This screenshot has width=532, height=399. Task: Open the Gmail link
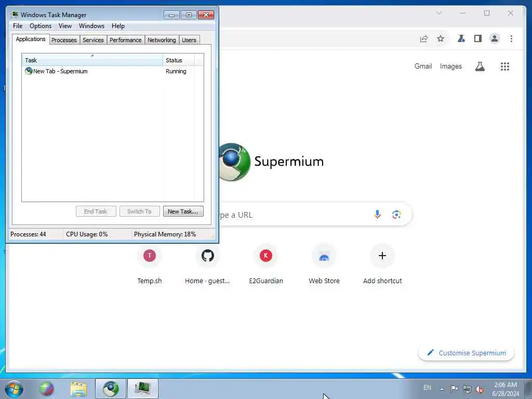coord(423,66)
